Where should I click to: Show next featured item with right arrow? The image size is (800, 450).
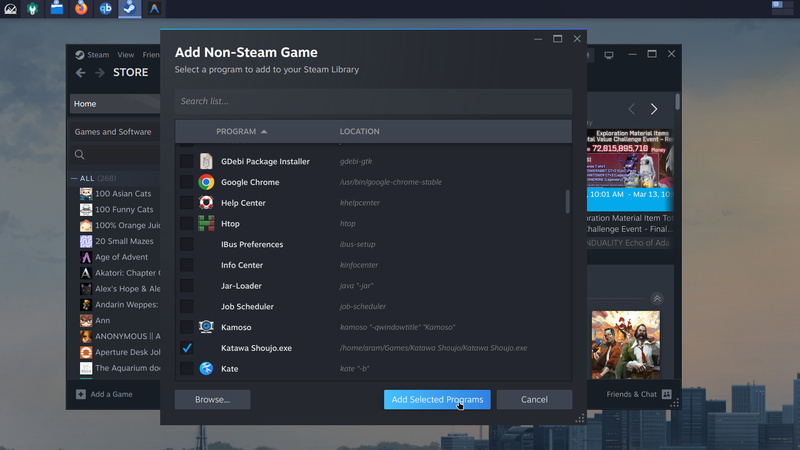point(654,109)
